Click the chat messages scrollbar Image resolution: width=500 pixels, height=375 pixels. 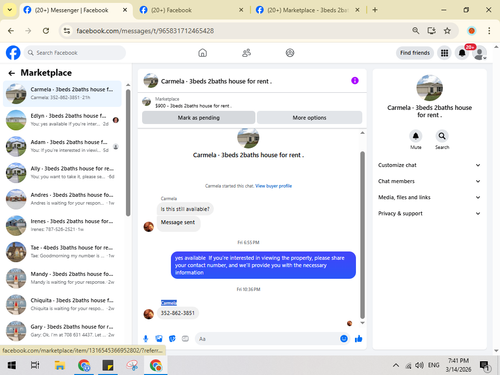point(362,235)
